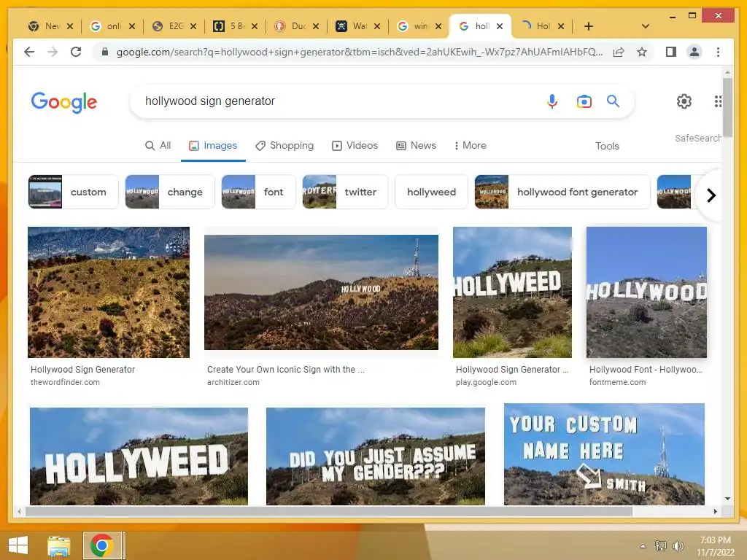The image size is (747, 560).
Task: Select the 'change' suggestion chip
Action: pyautogui.click(x=170, y=192)
